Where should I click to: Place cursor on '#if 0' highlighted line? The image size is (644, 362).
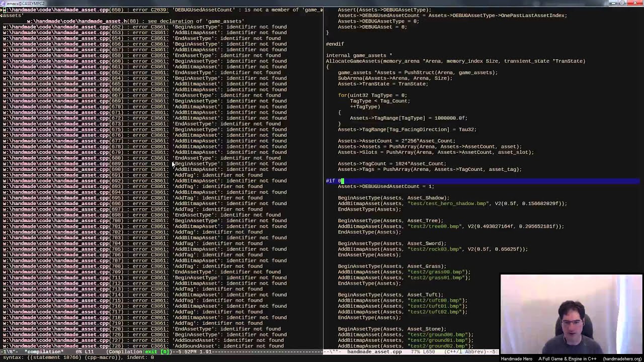click(483, 180)
